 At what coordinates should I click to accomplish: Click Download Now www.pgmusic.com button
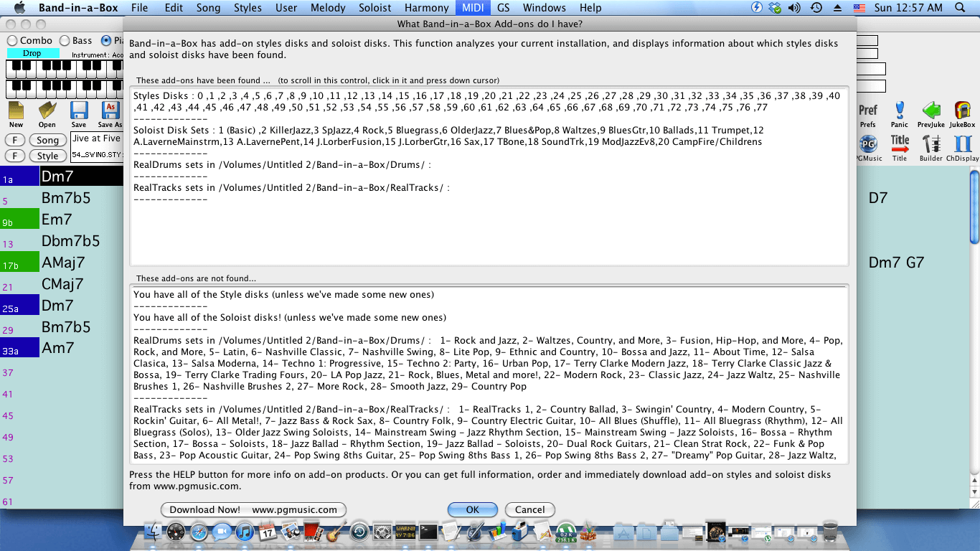pyautogui.click(x=253, y=509)
